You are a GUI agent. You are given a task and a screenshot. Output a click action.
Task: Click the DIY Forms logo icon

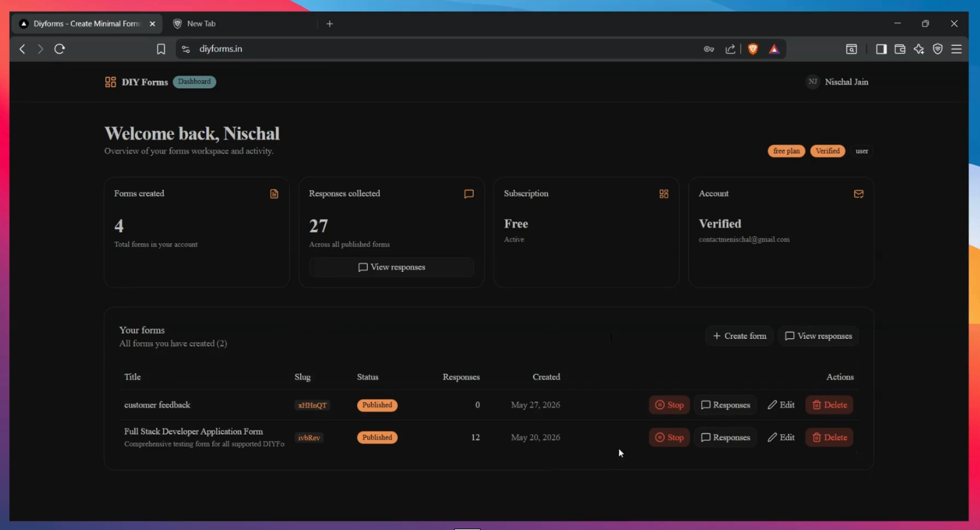(110, 82)
